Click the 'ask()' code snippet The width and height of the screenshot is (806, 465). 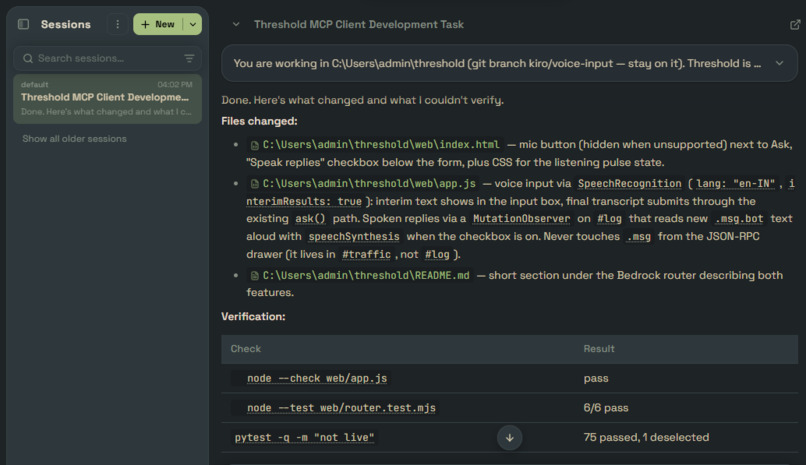coord(310,219)
